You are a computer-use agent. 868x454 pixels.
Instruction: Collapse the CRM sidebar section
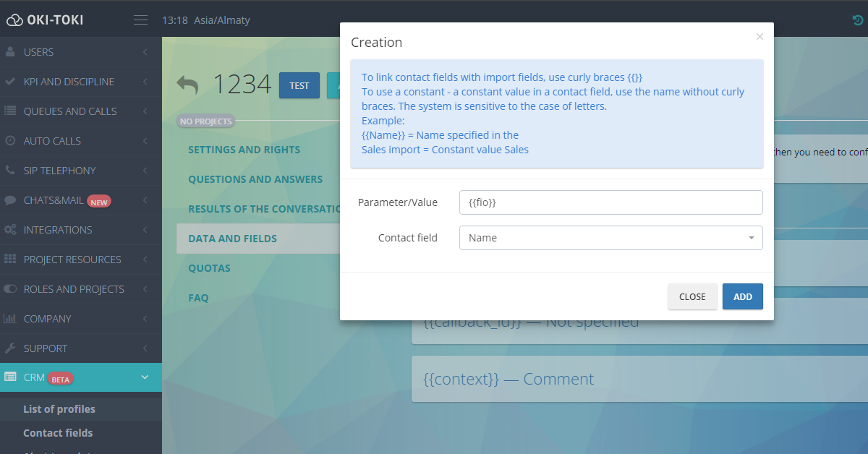145,377
